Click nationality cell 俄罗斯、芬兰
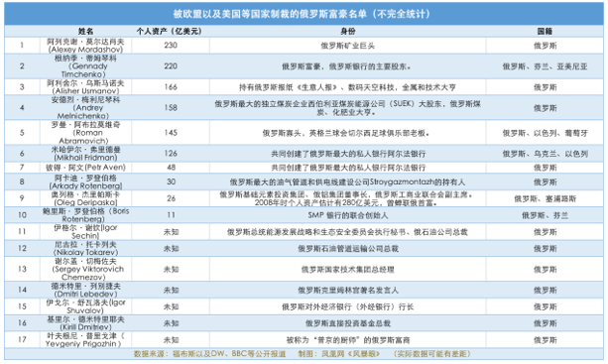608x364 pixels. click(545, 215)
